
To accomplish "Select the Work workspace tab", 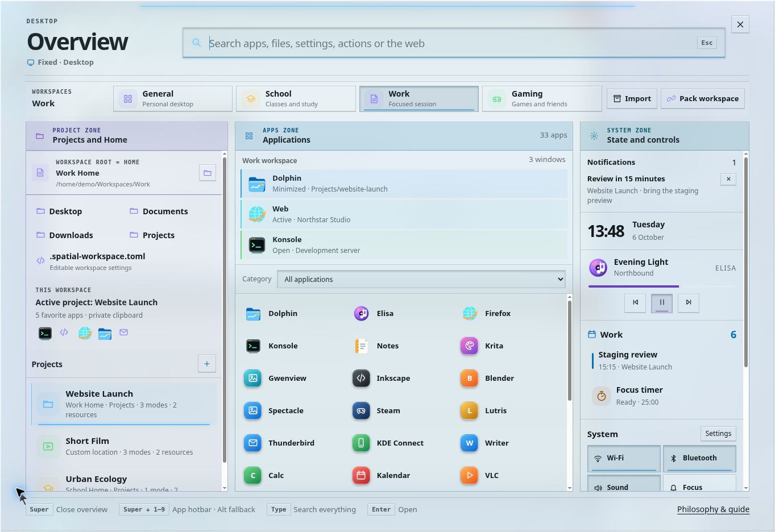I will pos(419,99).
